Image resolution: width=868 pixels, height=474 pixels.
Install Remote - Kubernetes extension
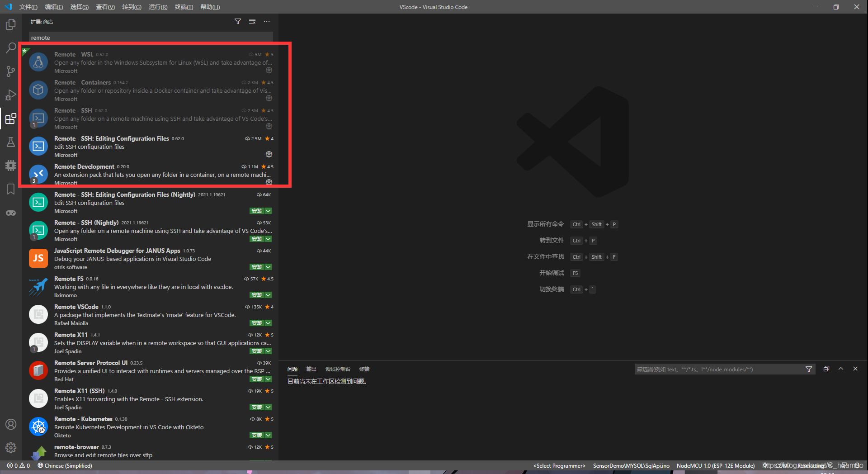(x=257, y=435)
